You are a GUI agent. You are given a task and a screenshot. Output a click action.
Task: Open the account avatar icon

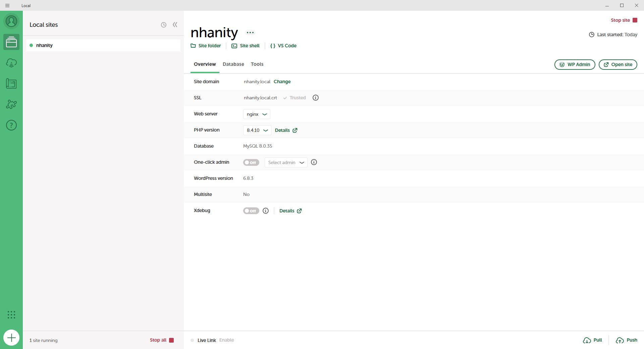pos(11,21)
